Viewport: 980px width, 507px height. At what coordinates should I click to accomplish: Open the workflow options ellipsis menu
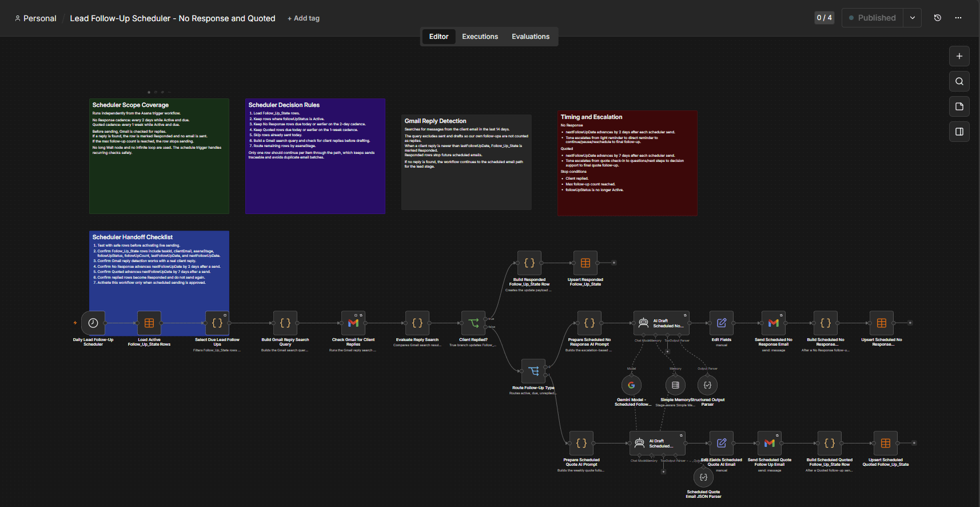[958, 18]
